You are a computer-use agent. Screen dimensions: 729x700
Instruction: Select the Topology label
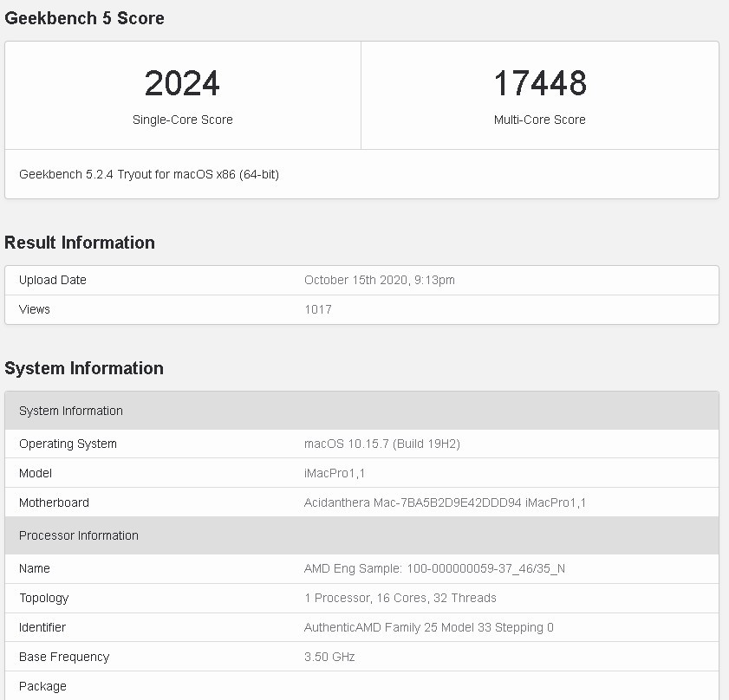(x=43, y=599)
